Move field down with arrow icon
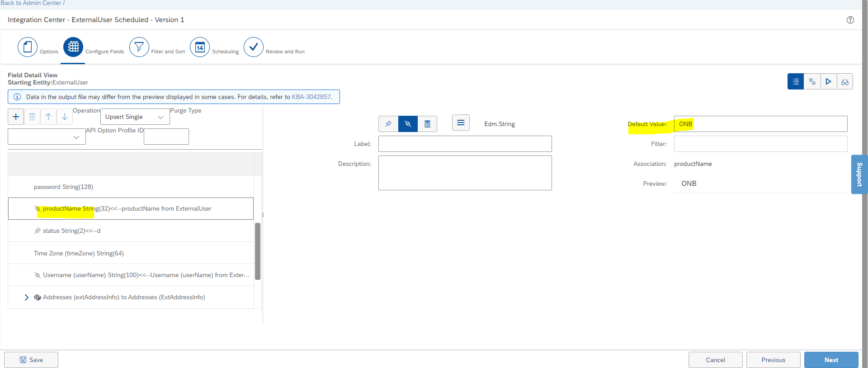Image resolution: width=868 pixels, height=368 pixels. (x=65, y=117)
